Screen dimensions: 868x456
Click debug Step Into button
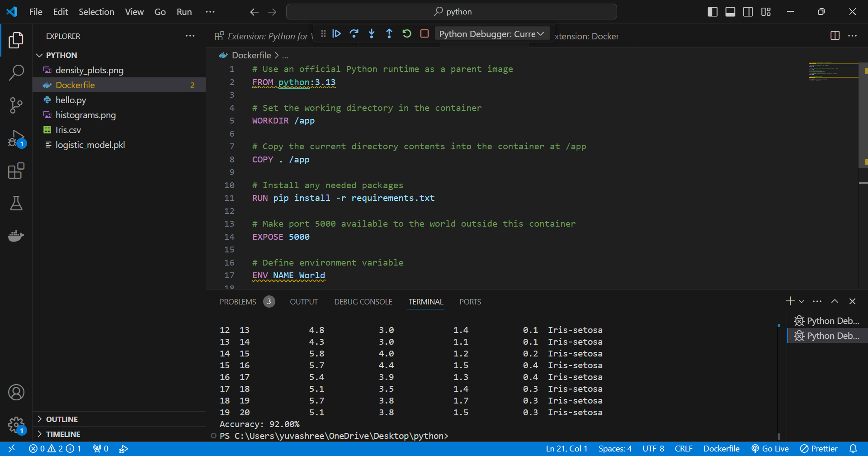click(x=372, y=33)
